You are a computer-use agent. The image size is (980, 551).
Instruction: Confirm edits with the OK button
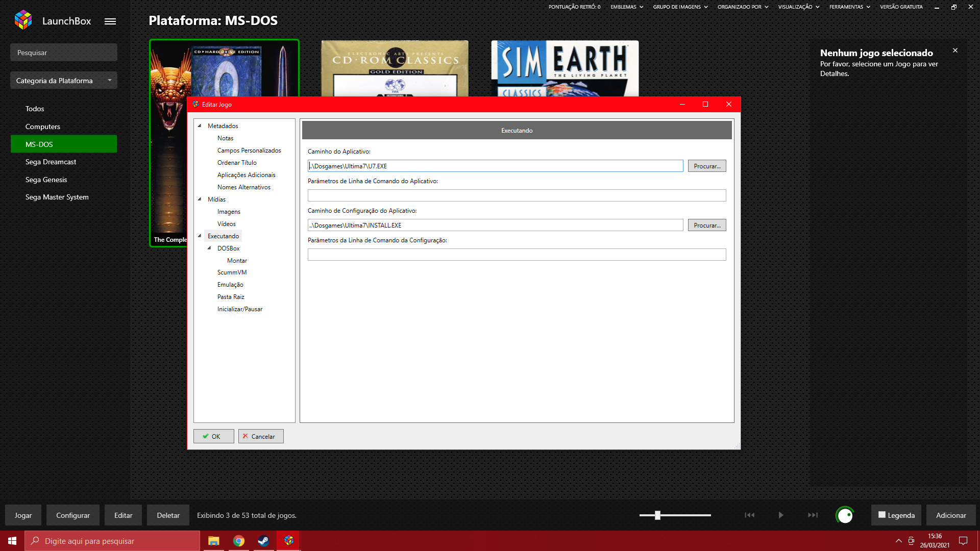pyautogui.click(x=214, y=436)
